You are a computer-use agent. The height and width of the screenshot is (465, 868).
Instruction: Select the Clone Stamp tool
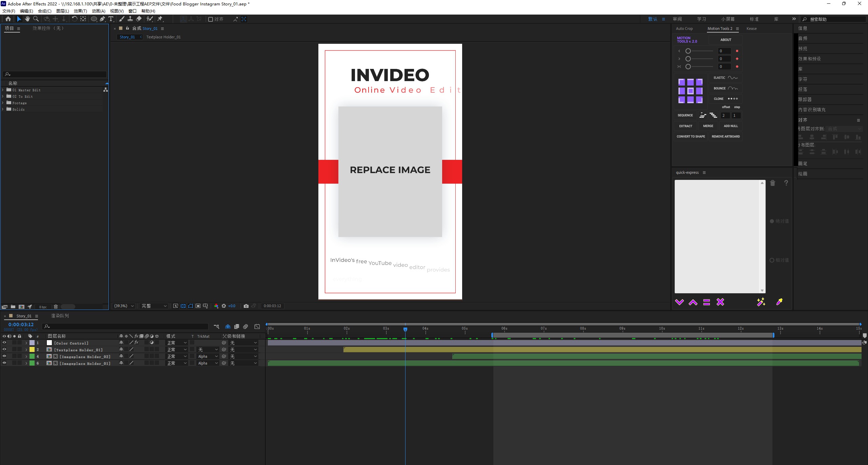pos(130,19)
